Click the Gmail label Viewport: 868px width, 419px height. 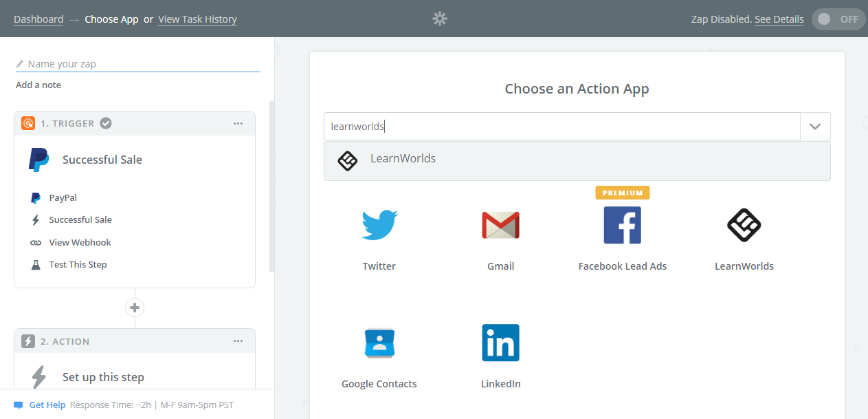point(501,266)
